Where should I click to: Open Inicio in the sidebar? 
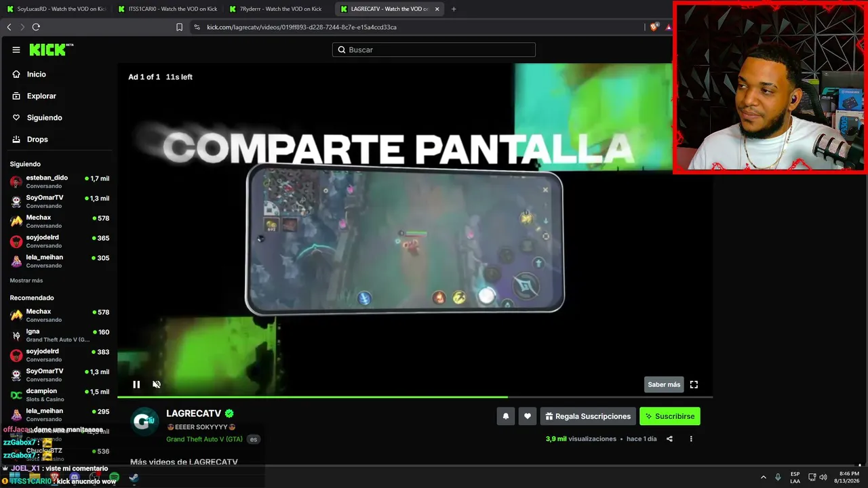(37, 75)
